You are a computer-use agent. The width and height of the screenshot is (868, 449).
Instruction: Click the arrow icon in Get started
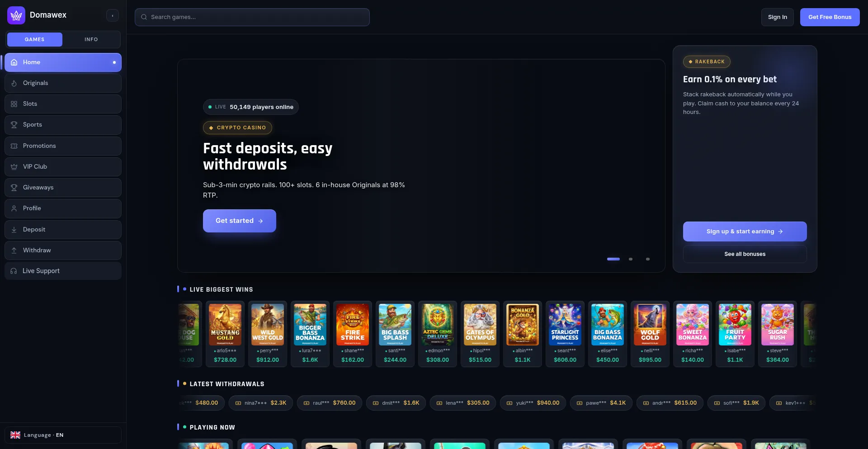pos(260,221)
